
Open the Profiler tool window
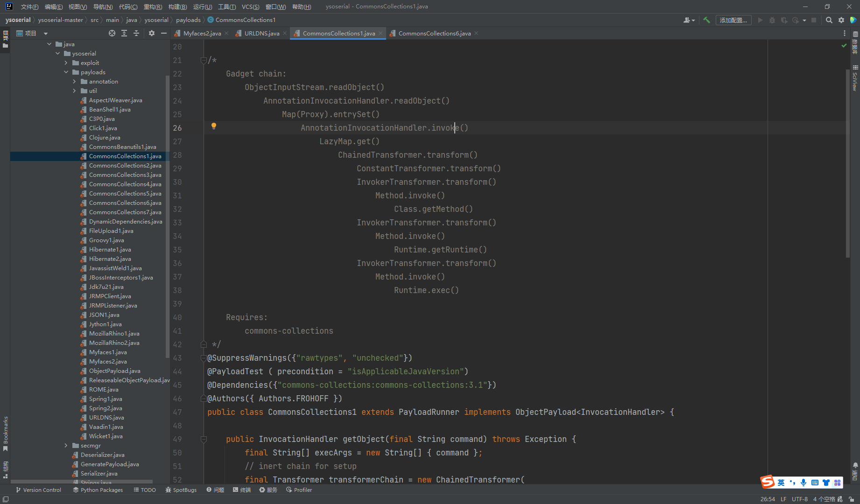pyautogui.click(x=299, y=490)
